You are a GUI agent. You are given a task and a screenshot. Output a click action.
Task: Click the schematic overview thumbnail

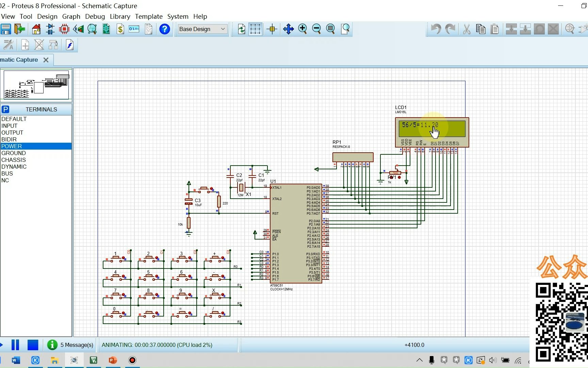tap(36, 85)
